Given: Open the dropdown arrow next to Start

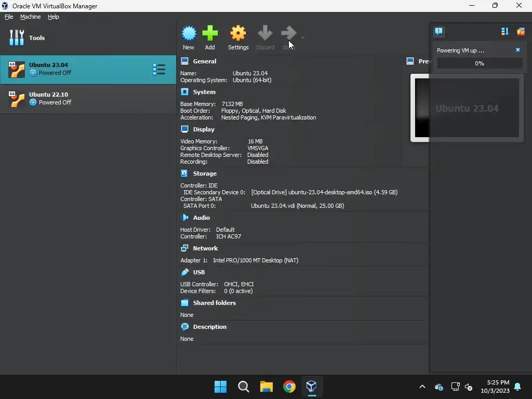Looking at the screenshot, I should point(303,37).
